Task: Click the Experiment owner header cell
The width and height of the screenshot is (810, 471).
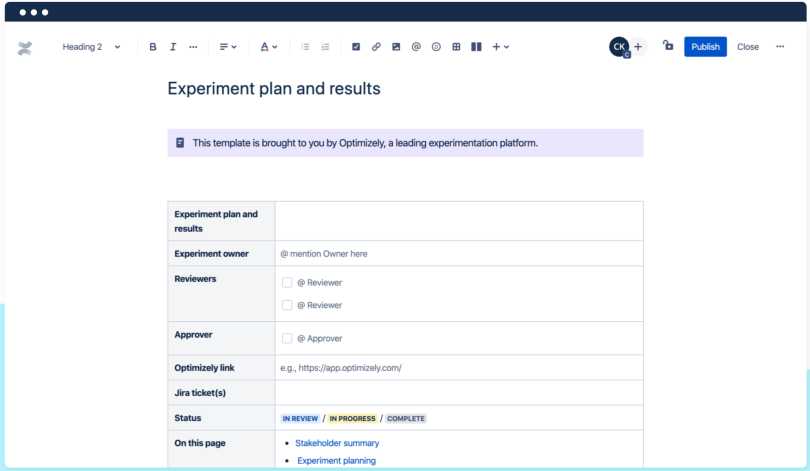Action: click(221, 254)
